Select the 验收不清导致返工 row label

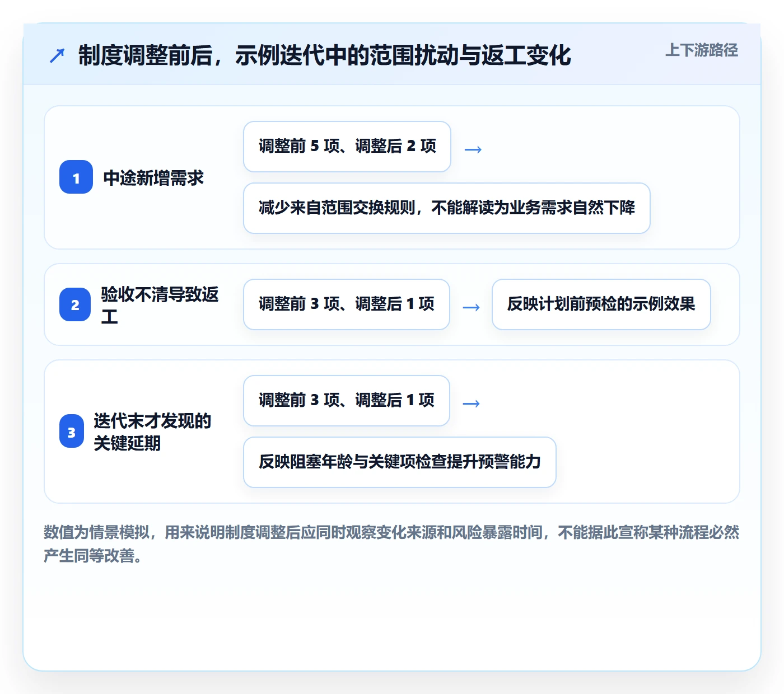click(160, 305)
